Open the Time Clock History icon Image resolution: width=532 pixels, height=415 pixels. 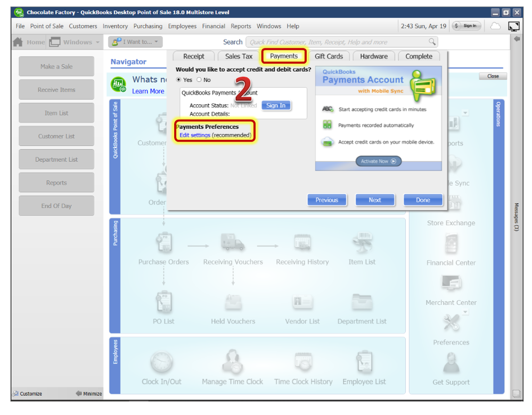click(x=303, y=361)
